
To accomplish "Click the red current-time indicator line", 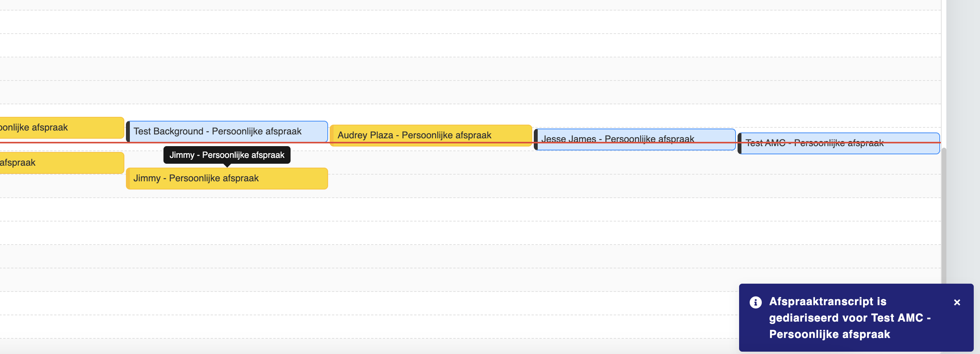I will [430, 143].
